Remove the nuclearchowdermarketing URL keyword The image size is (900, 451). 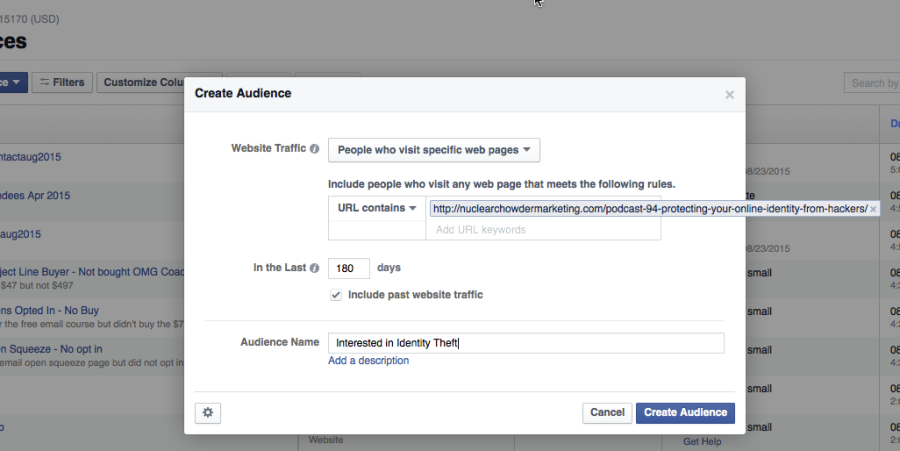coord(873,209)
